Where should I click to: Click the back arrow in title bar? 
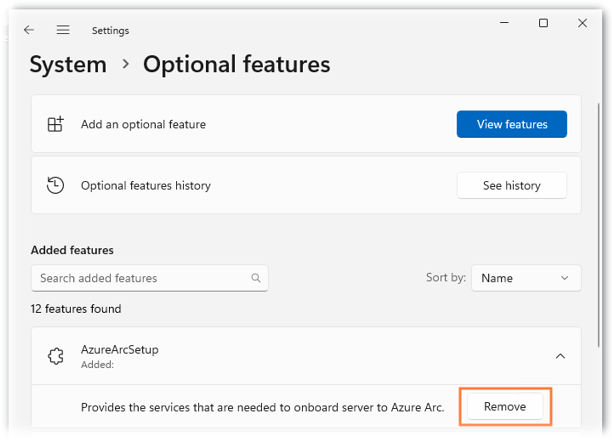pyautogui.click(x=29, y=30)
